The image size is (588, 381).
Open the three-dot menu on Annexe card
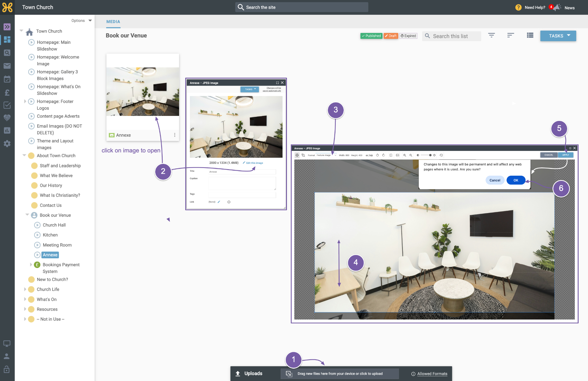click(175, 135)
